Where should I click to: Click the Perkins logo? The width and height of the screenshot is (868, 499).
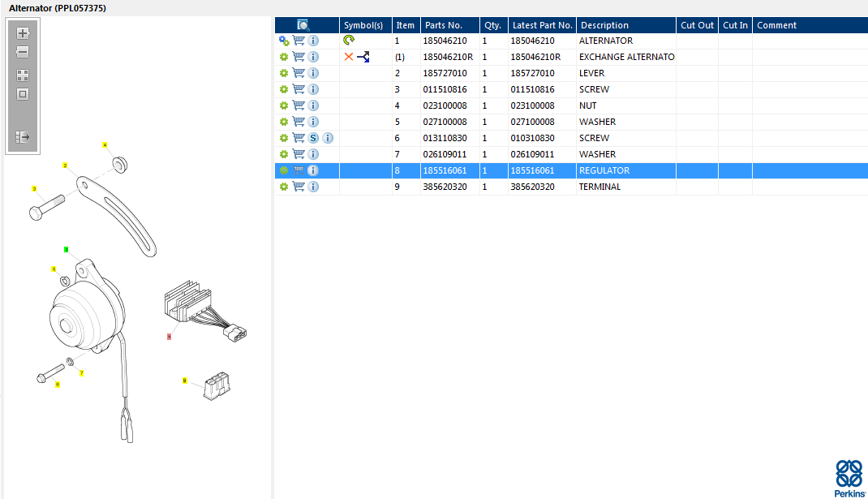849,478
